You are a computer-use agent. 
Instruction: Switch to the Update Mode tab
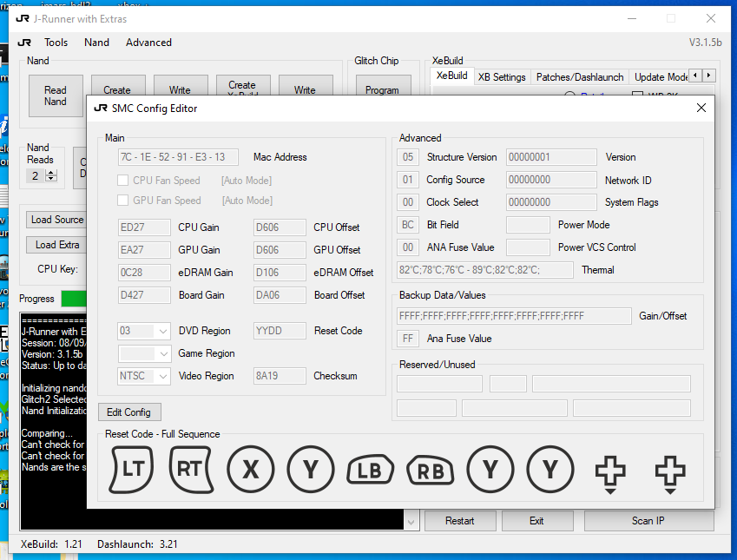(660, 76)
